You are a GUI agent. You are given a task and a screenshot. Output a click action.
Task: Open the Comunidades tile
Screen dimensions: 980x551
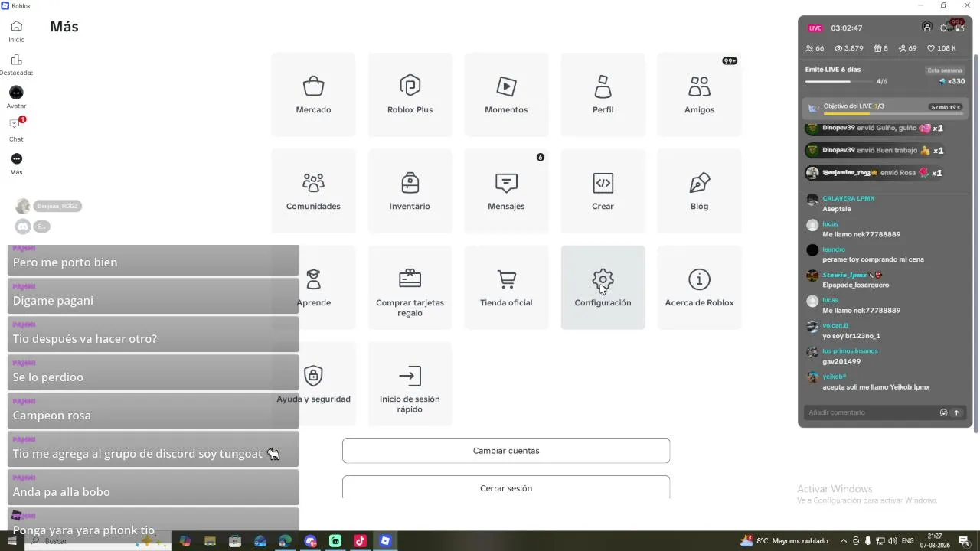tap(313, 191)
